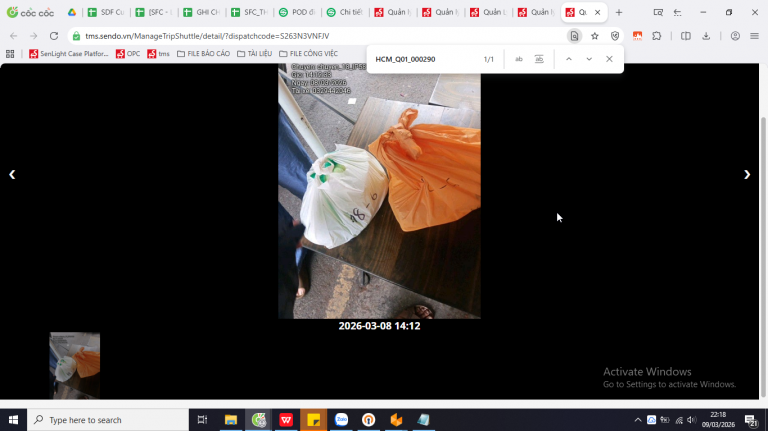The image size is (768, 431).
Task: Close the active Qu tab
Action: click(598, 12)
